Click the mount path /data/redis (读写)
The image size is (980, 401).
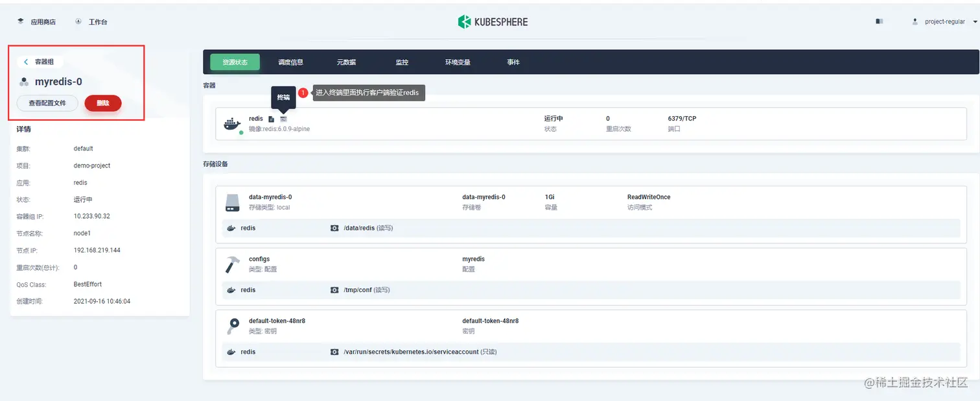[x=368, y=228]
